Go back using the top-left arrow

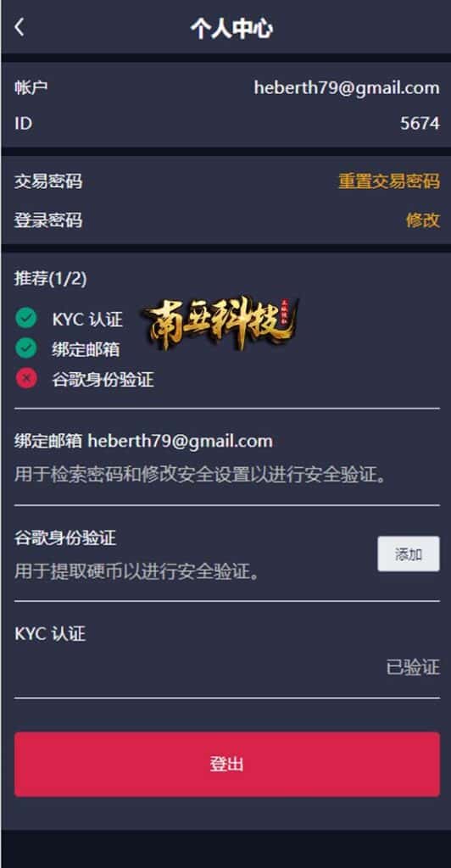(19, 26)
